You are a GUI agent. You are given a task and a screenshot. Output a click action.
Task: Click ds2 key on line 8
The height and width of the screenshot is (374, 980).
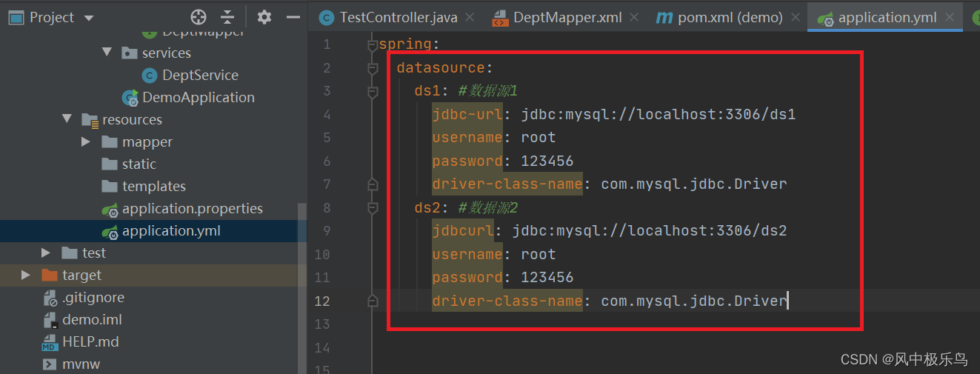pos(427,207)
